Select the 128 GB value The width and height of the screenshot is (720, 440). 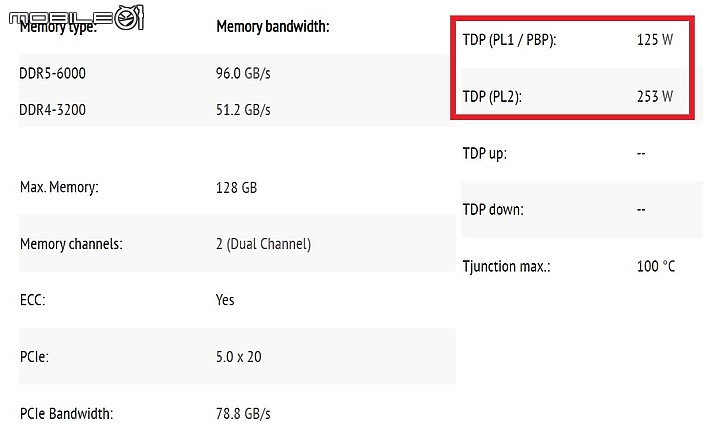coord(236,188)
